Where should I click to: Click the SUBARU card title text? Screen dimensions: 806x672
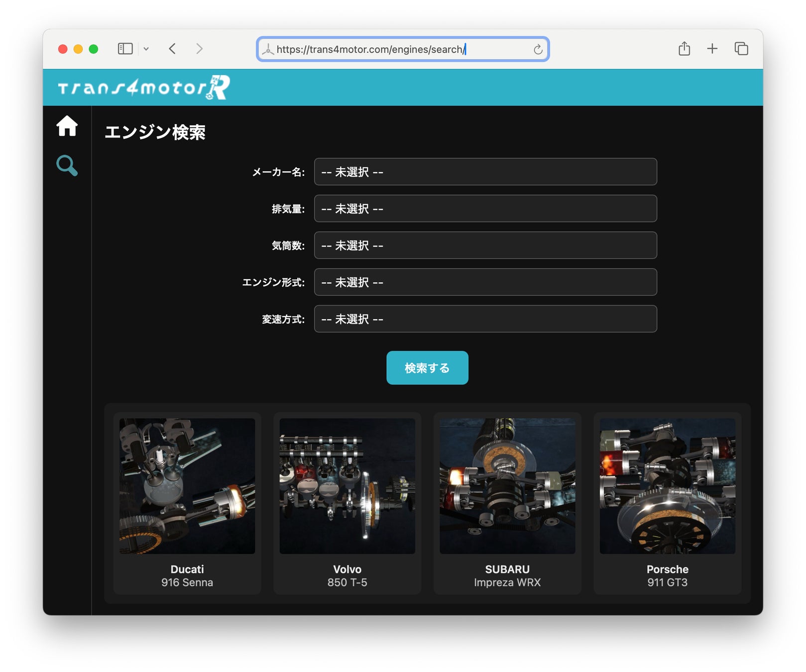507,569
